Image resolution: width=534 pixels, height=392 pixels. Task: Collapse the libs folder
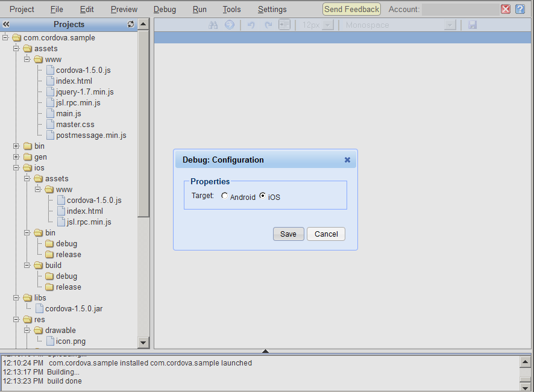[16, 297]
